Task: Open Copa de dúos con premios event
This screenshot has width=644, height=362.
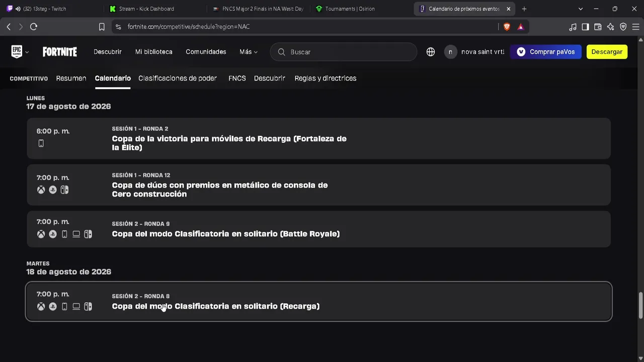Action: click(x=318, y=185)
